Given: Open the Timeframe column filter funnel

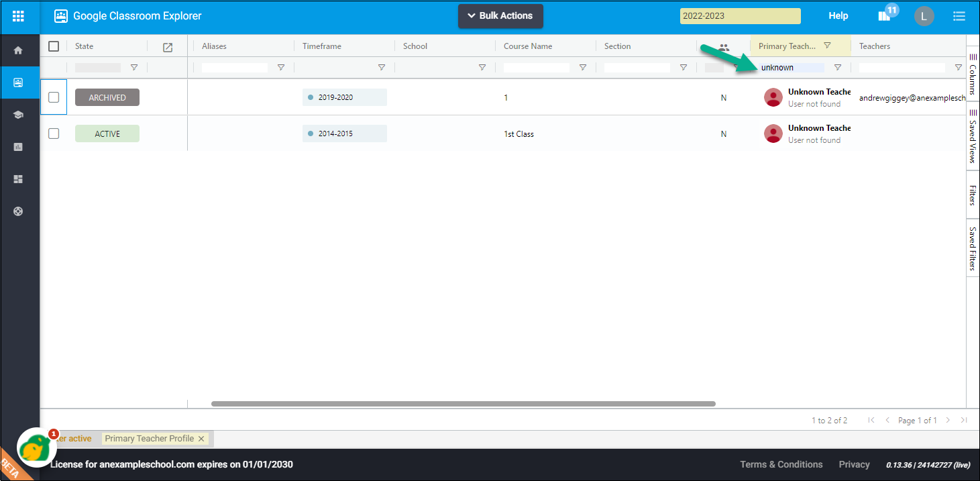Looking at the screenshot, I should (382, 68).
